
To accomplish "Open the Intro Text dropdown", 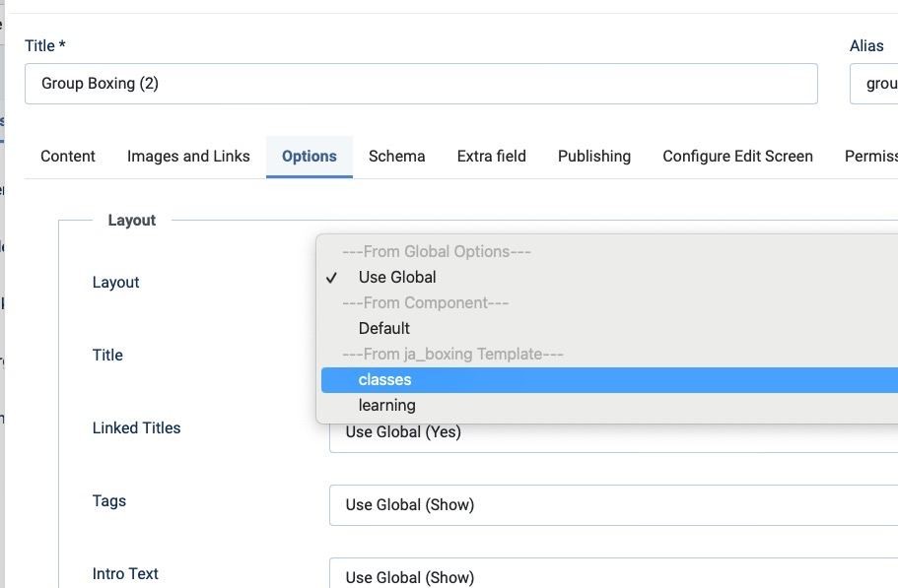I will (x=613, y=575).
